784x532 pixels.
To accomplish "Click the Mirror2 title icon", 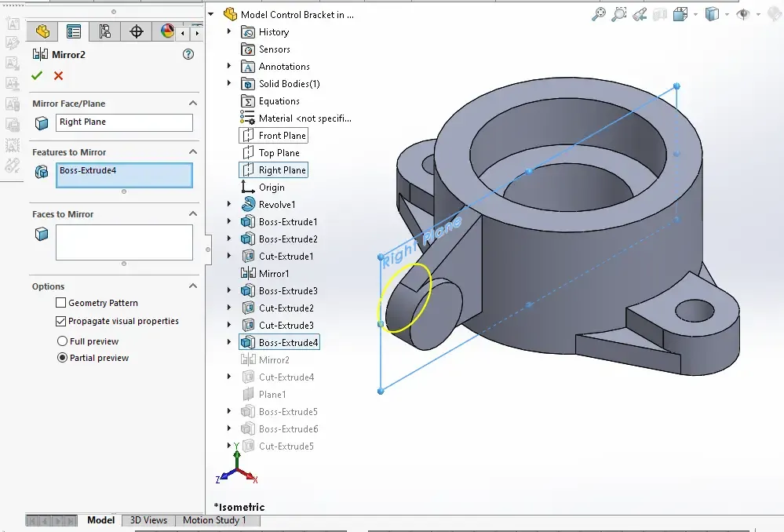I will [40, 54].
